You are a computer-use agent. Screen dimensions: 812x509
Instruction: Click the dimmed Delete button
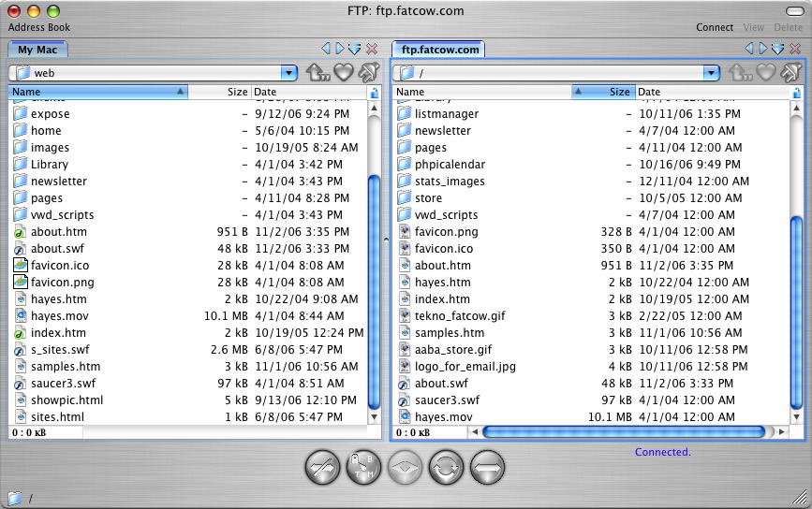tap(789, 27)
